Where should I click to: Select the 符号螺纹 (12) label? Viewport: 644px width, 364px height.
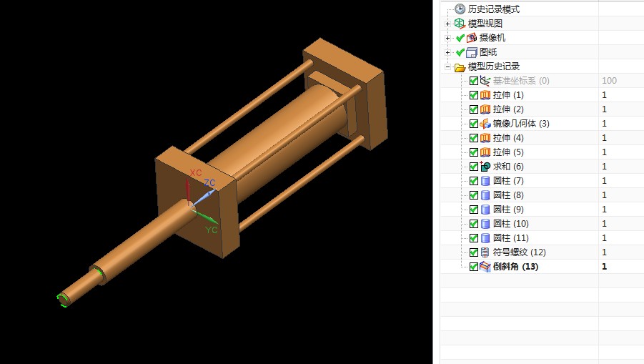[x=519, y=252]
